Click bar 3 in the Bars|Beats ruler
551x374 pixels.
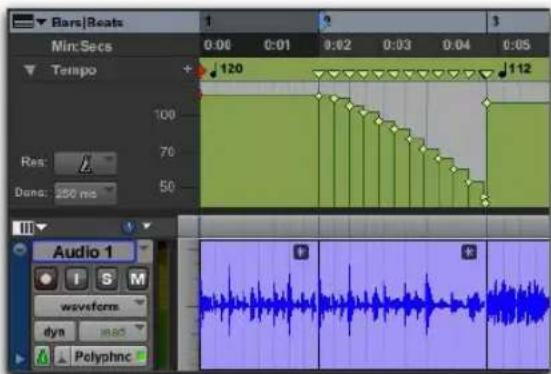(x=495, y=21)
